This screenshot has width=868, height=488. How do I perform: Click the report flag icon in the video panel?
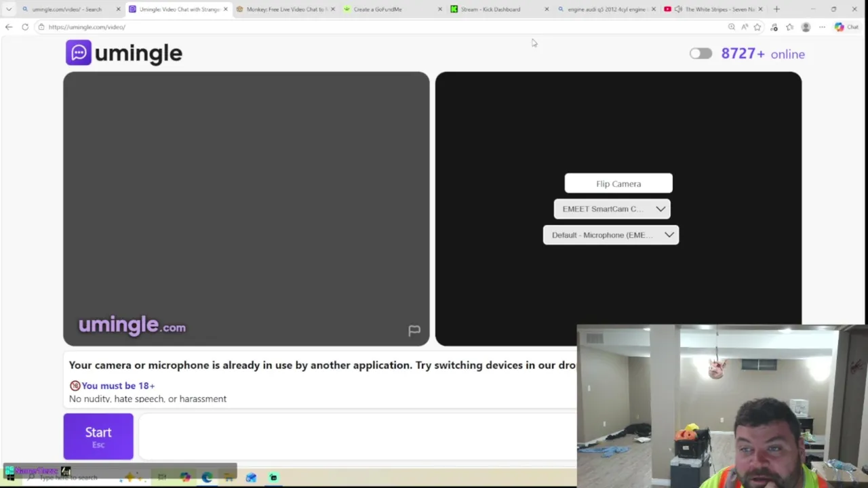click(414, 330)
